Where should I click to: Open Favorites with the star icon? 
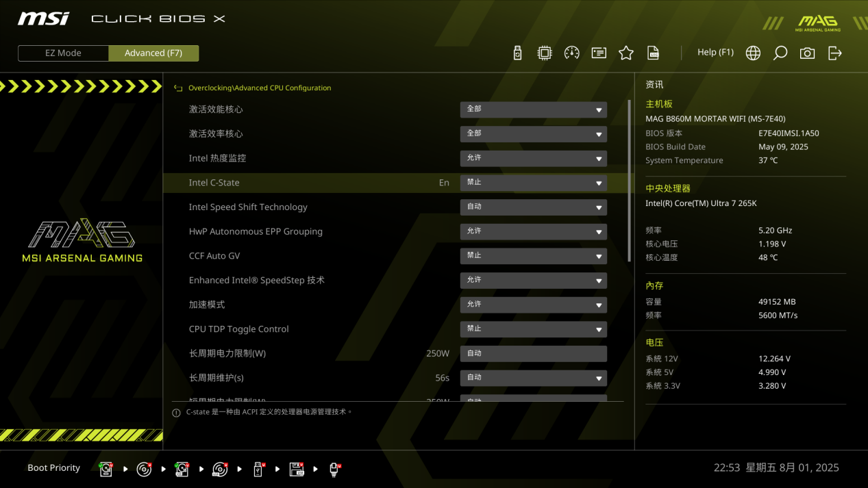coord(626,53)
